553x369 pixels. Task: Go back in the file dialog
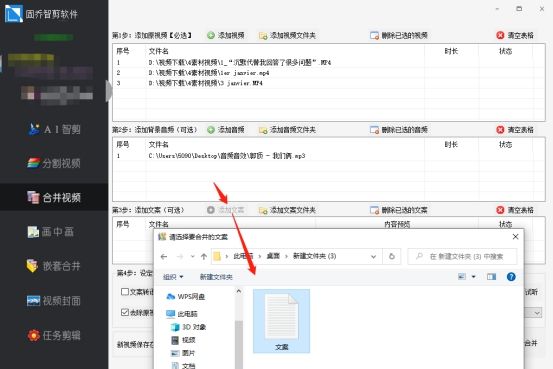pyautogui.click(x=164, y=256)
